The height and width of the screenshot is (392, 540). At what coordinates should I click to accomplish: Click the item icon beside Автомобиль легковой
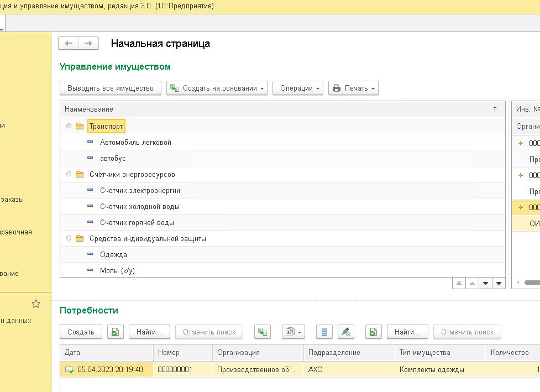(x=90, y=142)
